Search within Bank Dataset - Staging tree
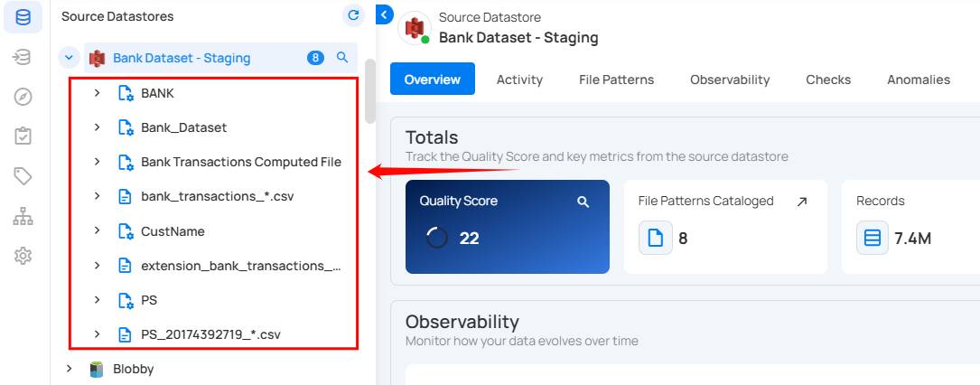Image resolution: width=980 pixels, height=385 pixels. point(342,58)
